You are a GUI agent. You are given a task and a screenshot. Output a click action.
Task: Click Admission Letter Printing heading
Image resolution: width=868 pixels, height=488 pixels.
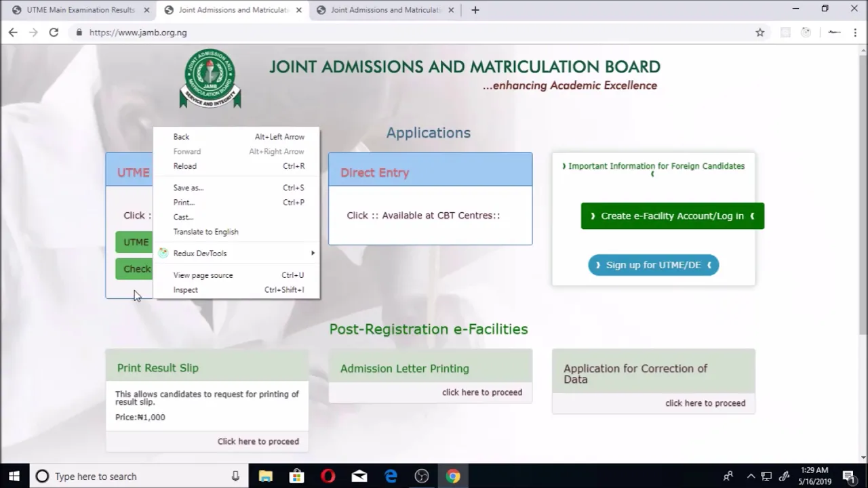point(405,369)
